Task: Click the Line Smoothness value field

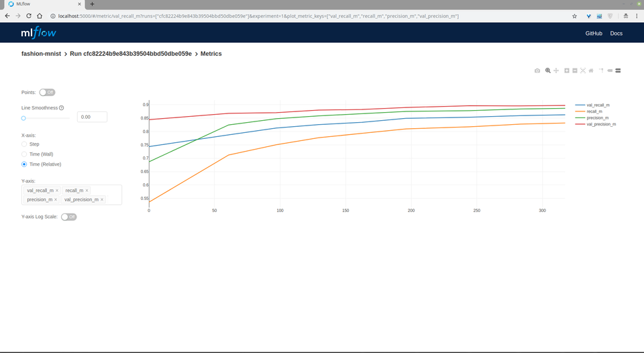Action: coord(92,117)
